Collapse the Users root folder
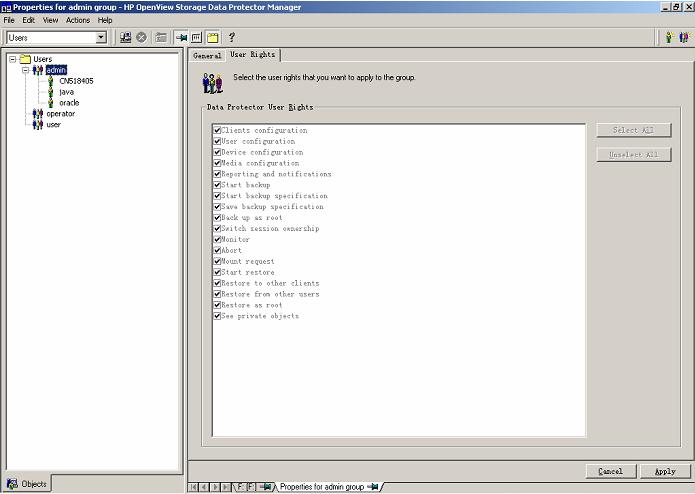Screen dimensions: 695x494 [13, 59]
